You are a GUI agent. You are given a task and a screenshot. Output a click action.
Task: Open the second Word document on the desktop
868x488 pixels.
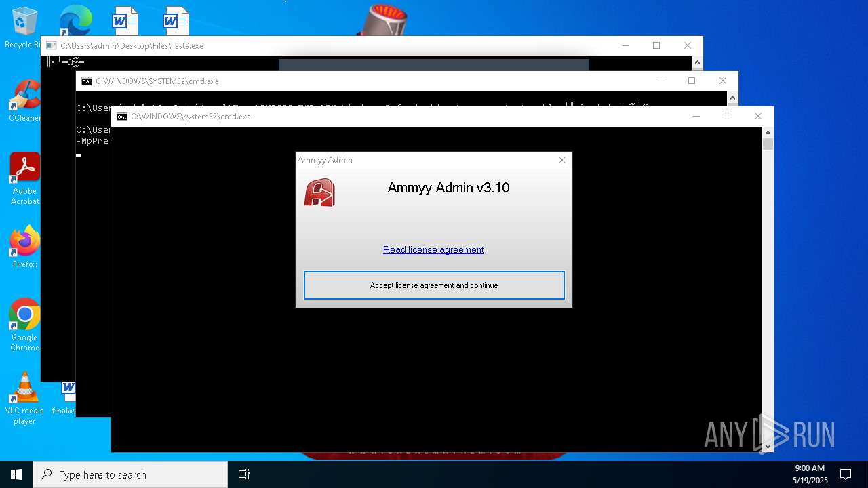click(176, 20)
